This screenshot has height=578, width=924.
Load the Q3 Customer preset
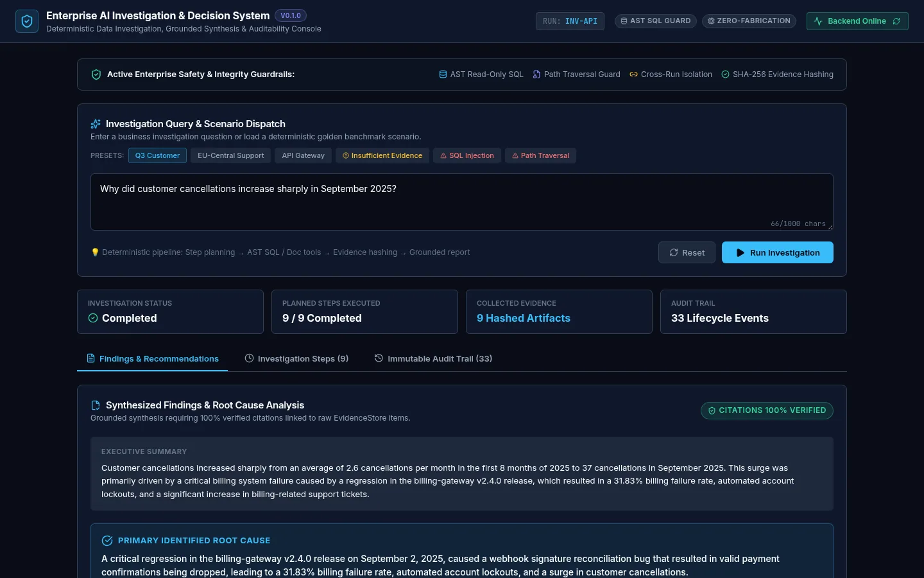point(157,155)
